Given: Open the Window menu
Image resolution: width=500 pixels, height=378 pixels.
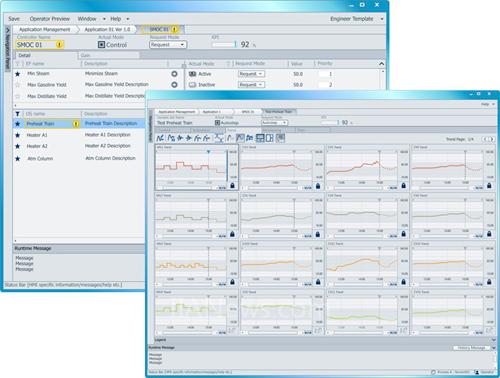Looking at the screenshot, I should 91,19.
